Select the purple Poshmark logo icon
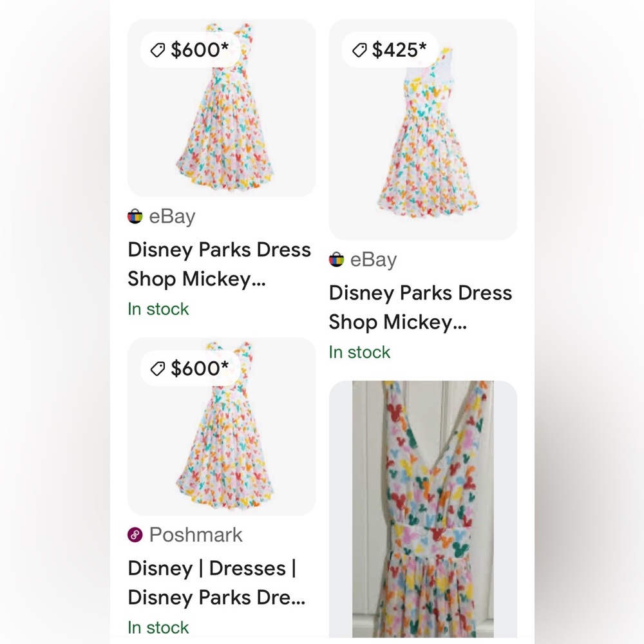Viewport: 644px width, 644px height. coord(134,535)
